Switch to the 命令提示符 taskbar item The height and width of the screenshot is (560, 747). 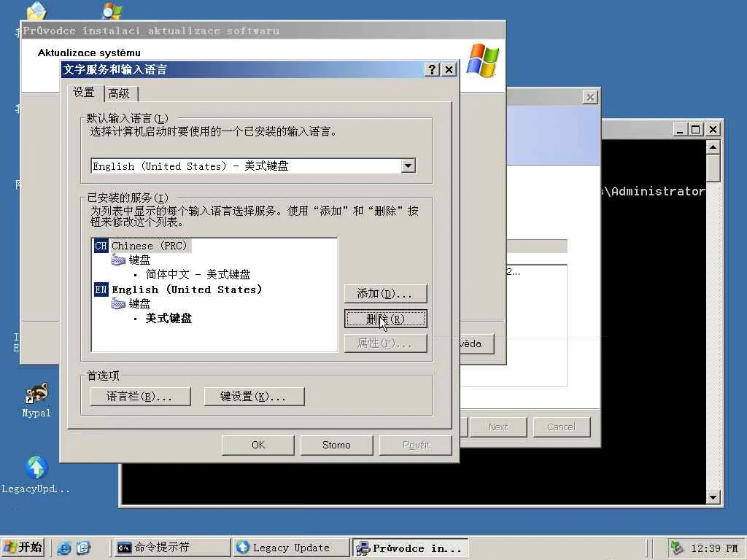point(171,548)
